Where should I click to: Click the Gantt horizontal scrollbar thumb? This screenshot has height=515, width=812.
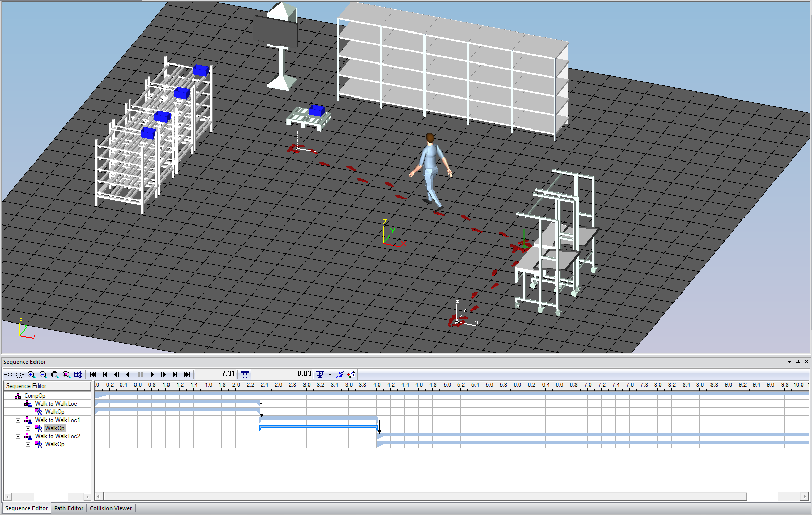coord(425,496)
